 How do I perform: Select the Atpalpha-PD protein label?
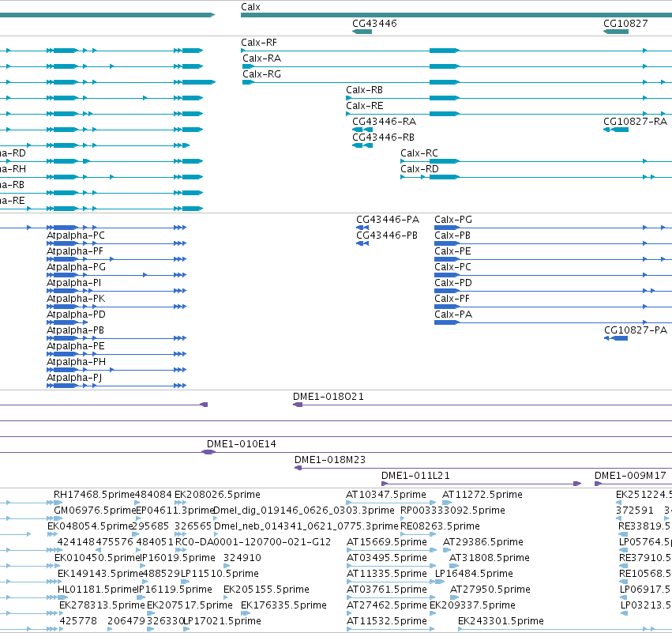point(76,315)
